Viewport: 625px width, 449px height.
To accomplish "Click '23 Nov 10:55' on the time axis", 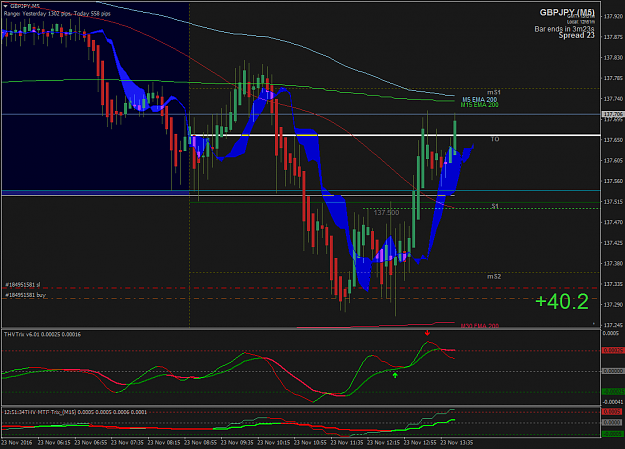I will point(310,443).
